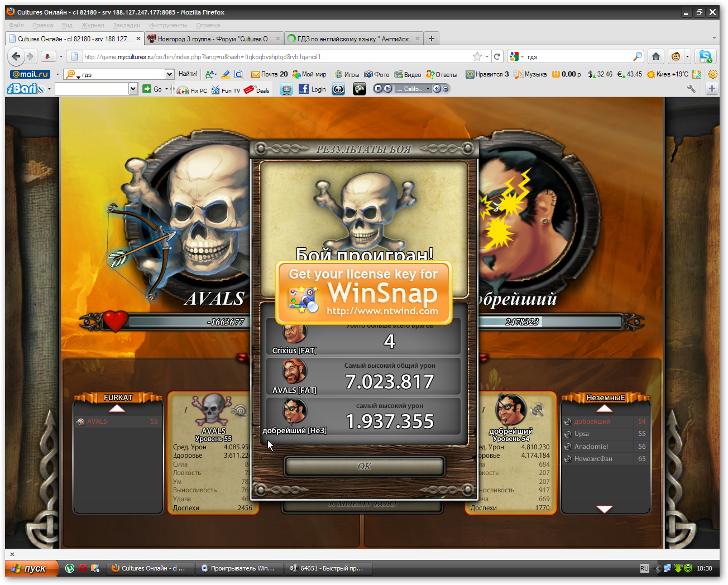Viewport: 728px width, 585px height.
Task: Open the Skype toolbar icon
Action: click(x=706, y=56)
